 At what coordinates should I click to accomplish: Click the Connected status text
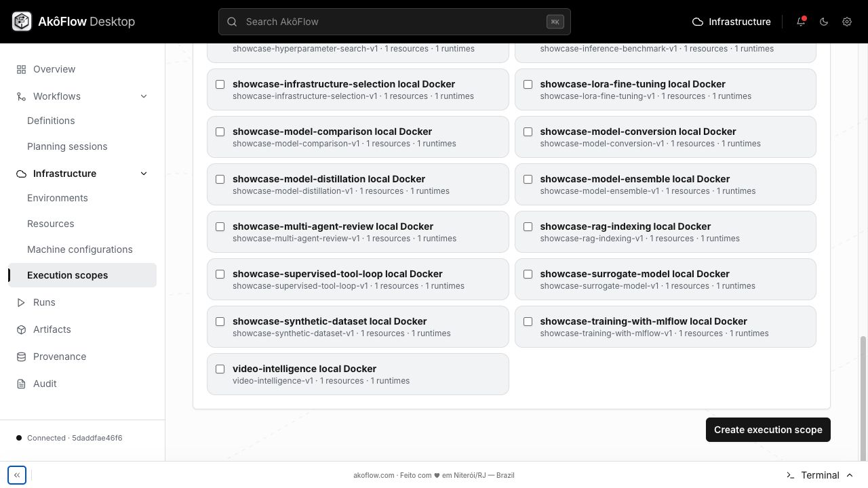pyautogui.click(x=75, y=438)
